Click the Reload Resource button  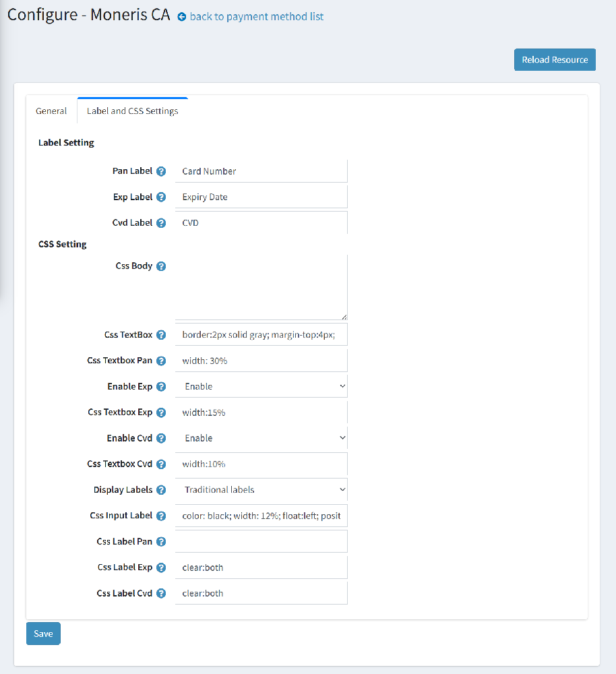click(x=555, y=59)
